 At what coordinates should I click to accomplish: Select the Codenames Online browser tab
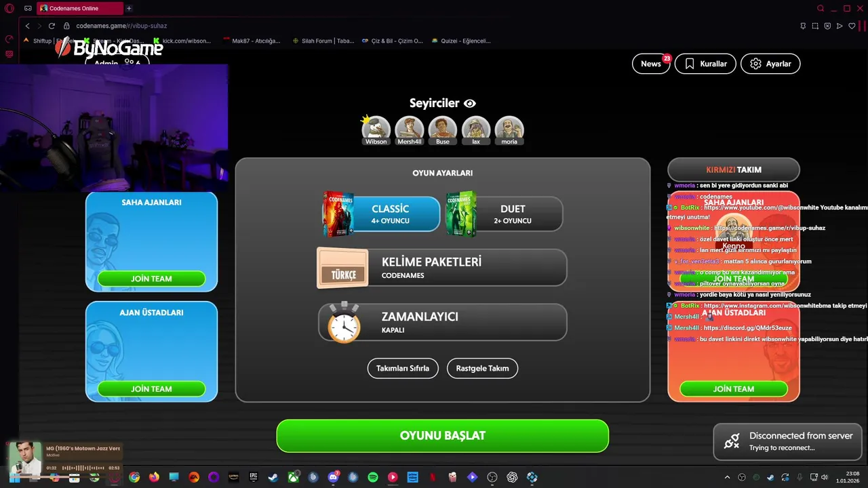[79, 8]
